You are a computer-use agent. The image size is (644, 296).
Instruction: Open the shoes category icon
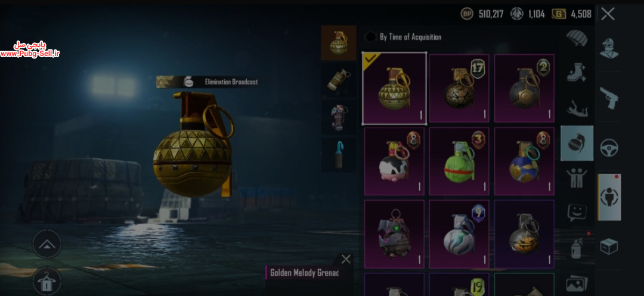point(577,72)
